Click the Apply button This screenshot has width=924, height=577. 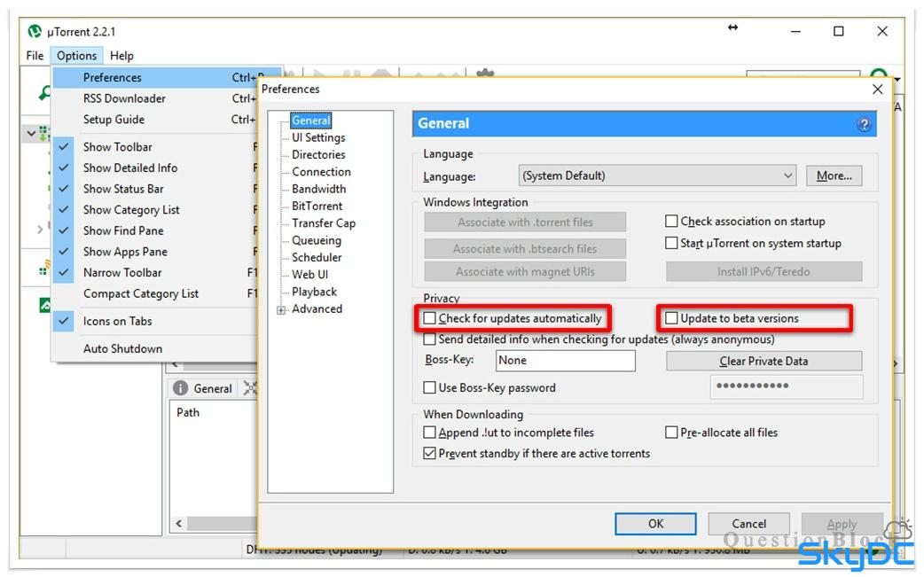point(842,524)
